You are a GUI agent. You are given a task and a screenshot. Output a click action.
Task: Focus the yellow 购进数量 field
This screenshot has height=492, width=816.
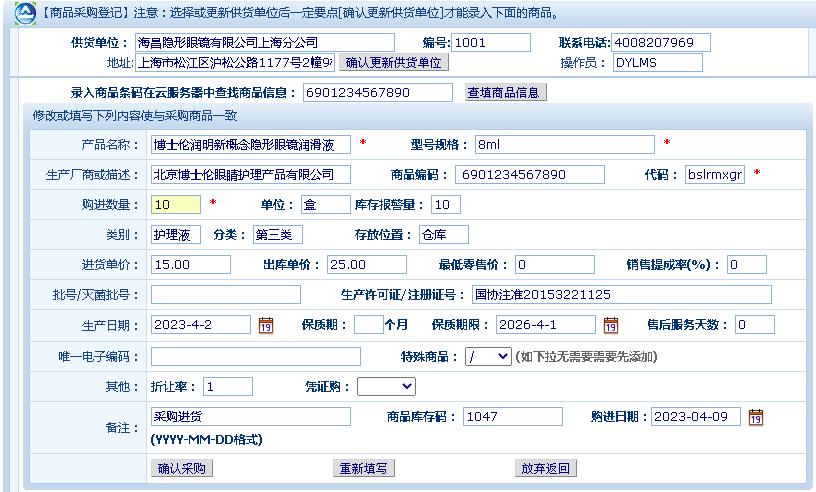click(176, 205)
